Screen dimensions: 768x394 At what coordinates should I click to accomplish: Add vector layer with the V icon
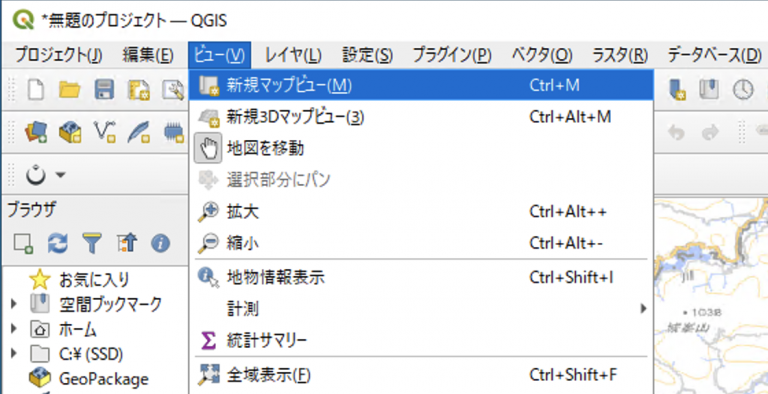click(x=104, y=132)
